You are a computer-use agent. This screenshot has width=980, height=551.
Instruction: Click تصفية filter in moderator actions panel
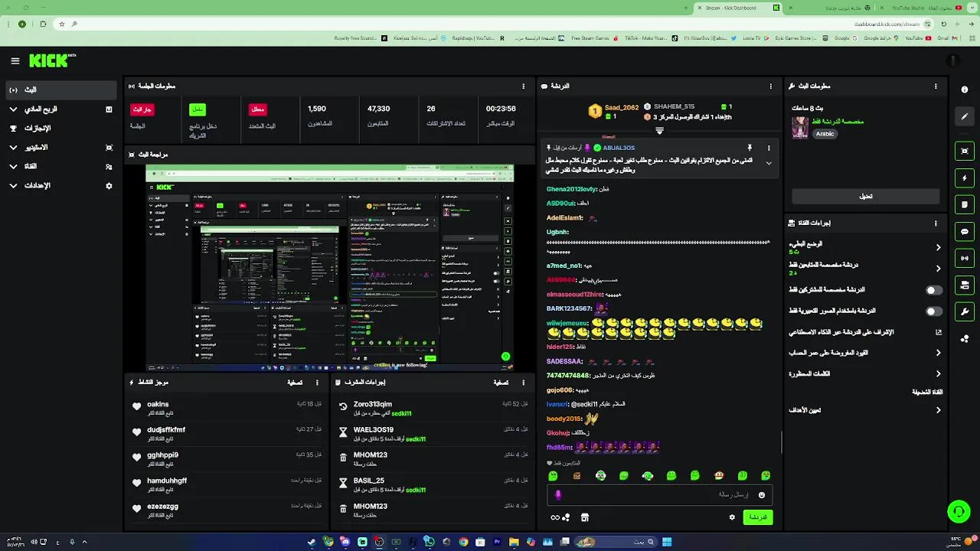501,383
